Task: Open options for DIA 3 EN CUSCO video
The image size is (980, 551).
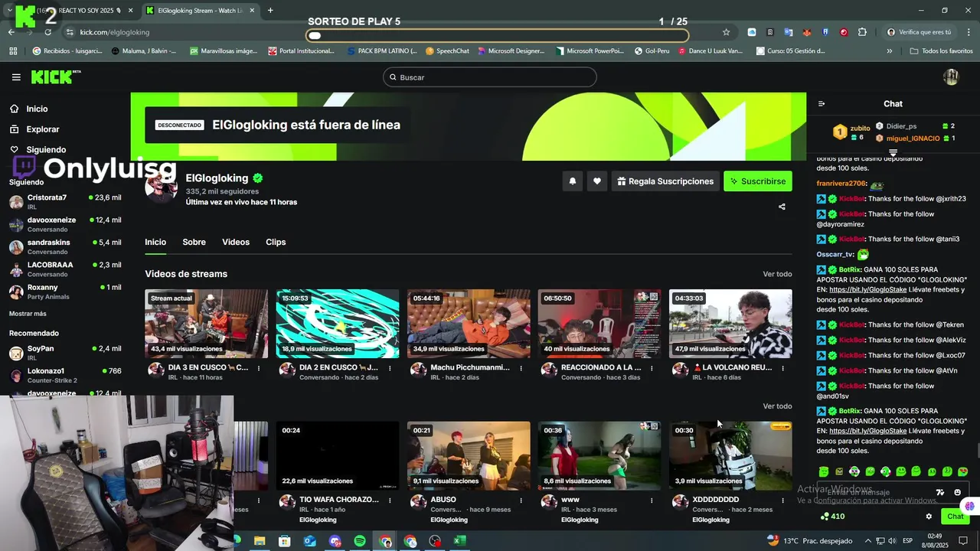Action: pyautogui.click(x=259, y=368)
